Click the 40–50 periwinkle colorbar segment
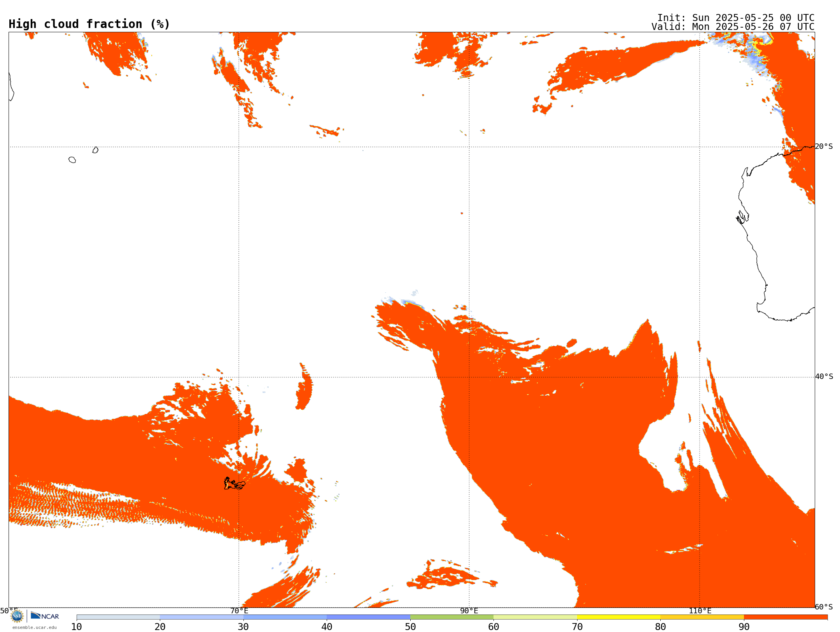The image size is (840, 632). point(368,617)
